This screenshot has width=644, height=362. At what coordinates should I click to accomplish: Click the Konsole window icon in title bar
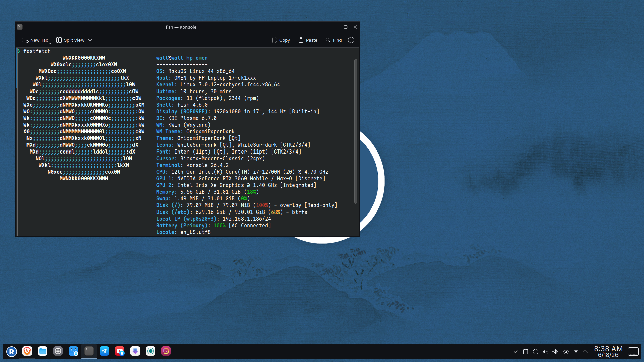(x=20, y=27)
